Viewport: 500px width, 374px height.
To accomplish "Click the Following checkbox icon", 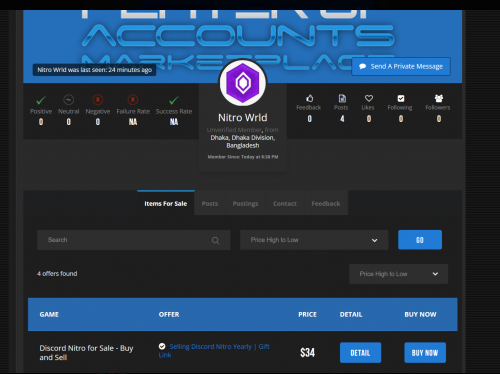I will point(401,98).
